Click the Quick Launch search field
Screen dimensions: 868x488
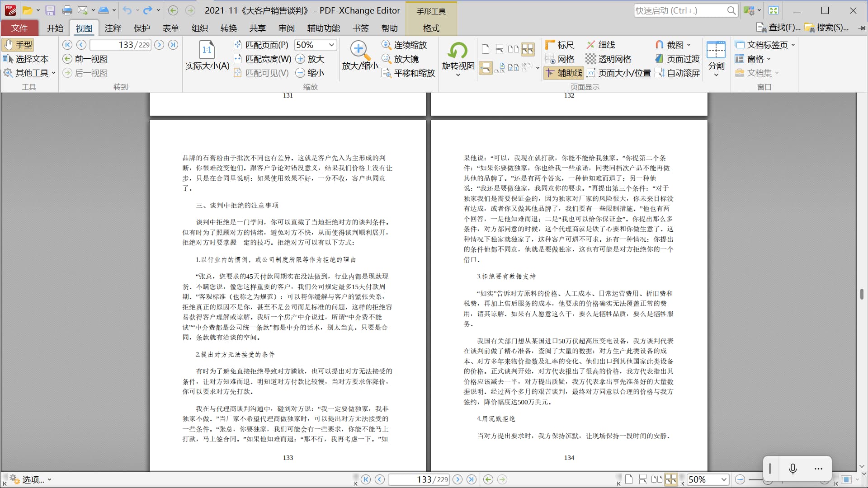(x=679, y=10)
